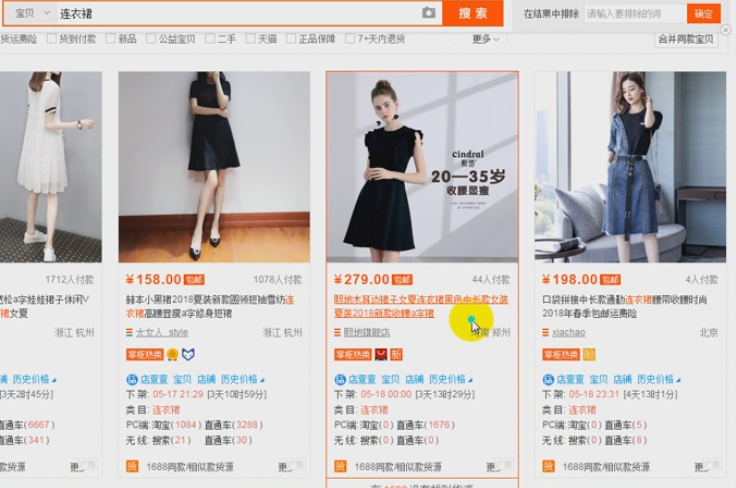
Task: Open the 赫本小黑裙 product title link
Action: (x=210, y=306)
